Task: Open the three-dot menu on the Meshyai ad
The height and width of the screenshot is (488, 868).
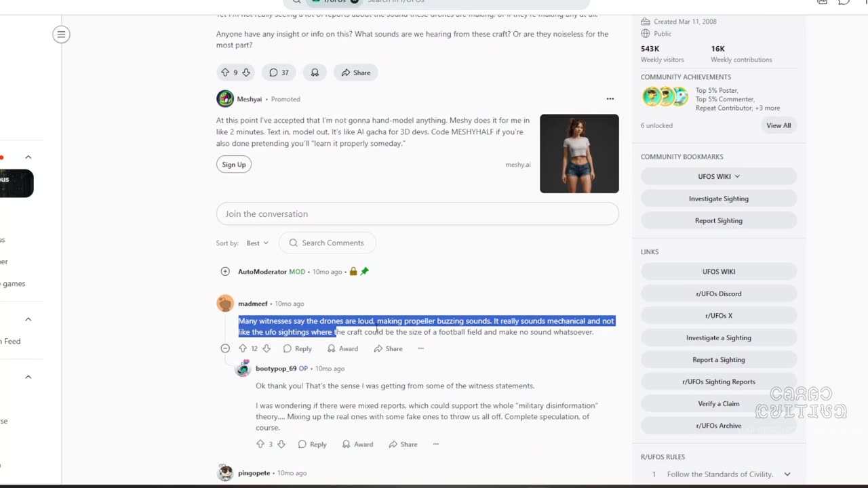Action: coord(610,99)
